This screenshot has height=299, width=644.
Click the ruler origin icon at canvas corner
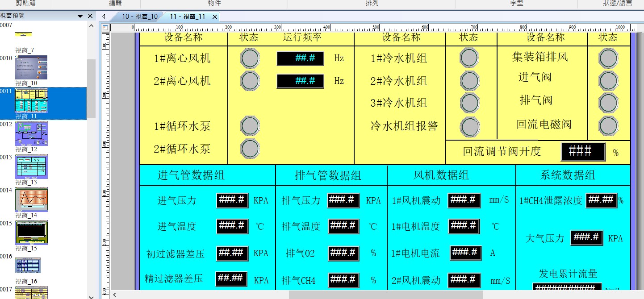[x=105, y=28]
